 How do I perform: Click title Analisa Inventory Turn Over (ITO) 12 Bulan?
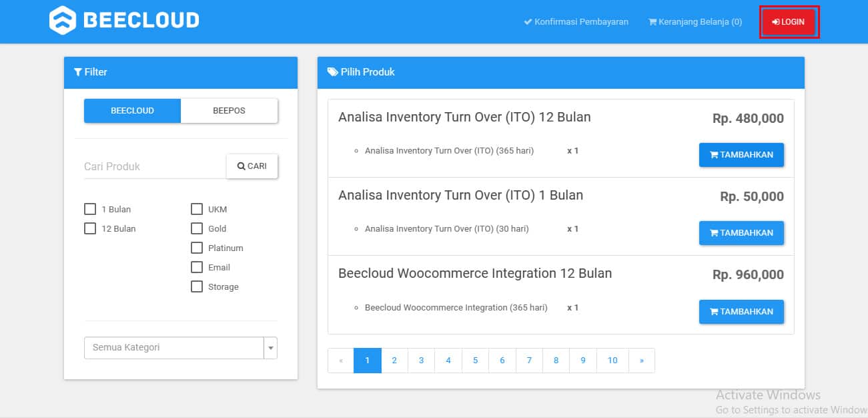[464, 118]
